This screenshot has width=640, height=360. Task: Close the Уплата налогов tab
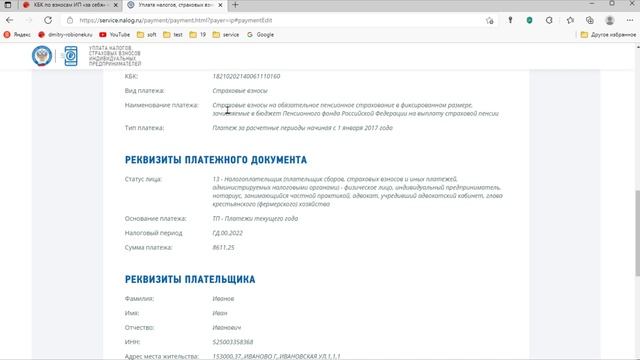[x=220, y=5]
